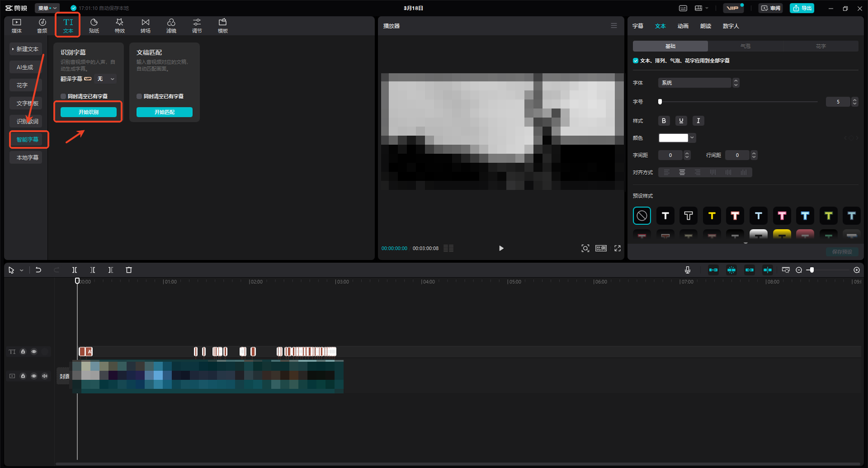Open the Effects (特效) panel icon
The width and height of the screenshot is (868, 468).
[119, 25]
